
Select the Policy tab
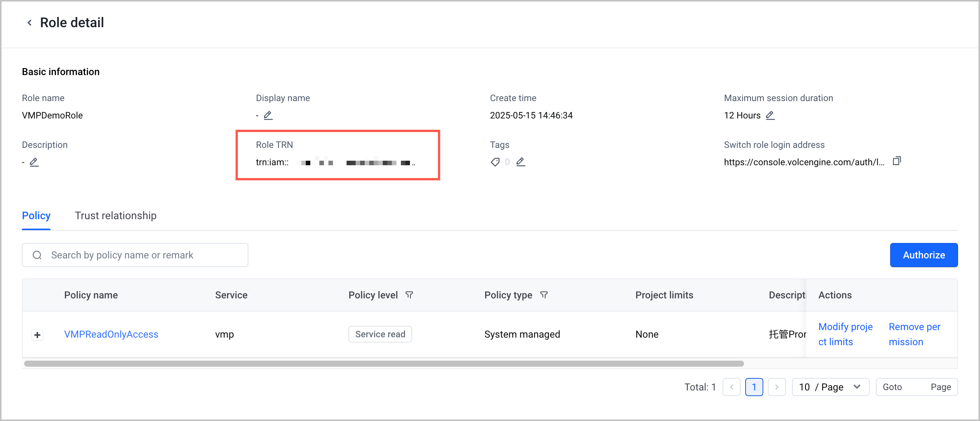36,216
